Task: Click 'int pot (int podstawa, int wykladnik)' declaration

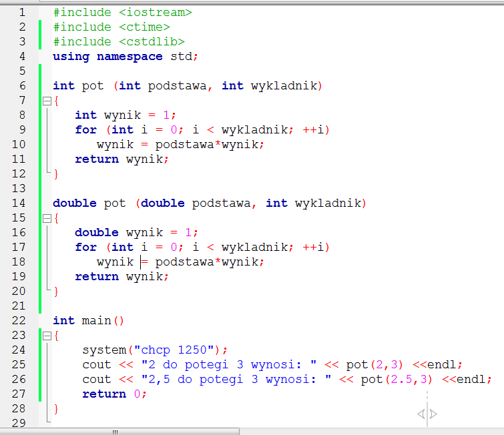Action: 188,86
